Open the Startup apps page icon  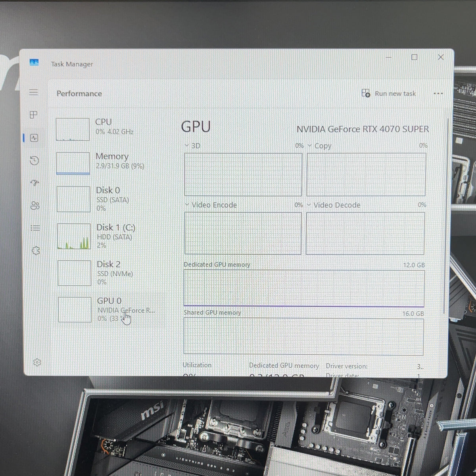click(35, 183)
